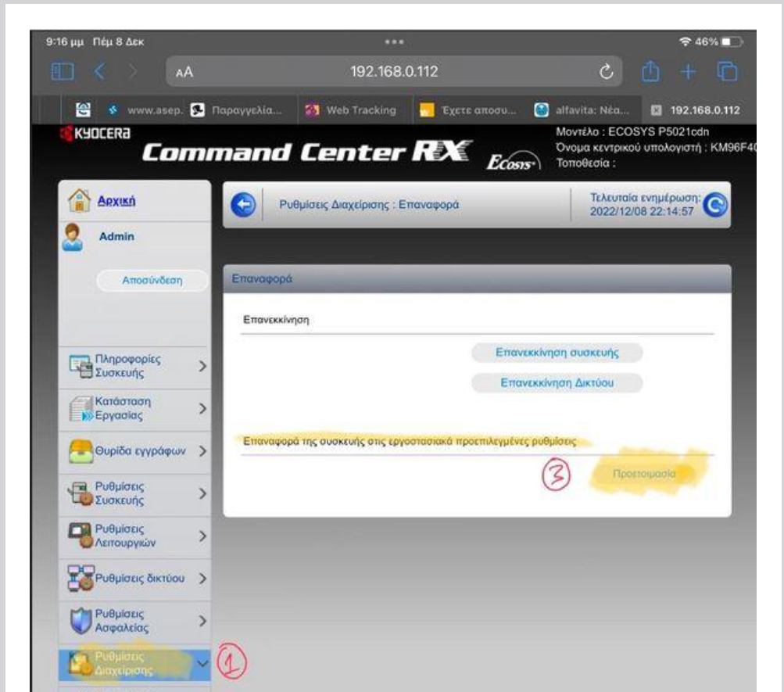Open the Ρυθμίσεις δικτύου menu
The height and width of the screenshot is (692, 784).
(134, 579)
